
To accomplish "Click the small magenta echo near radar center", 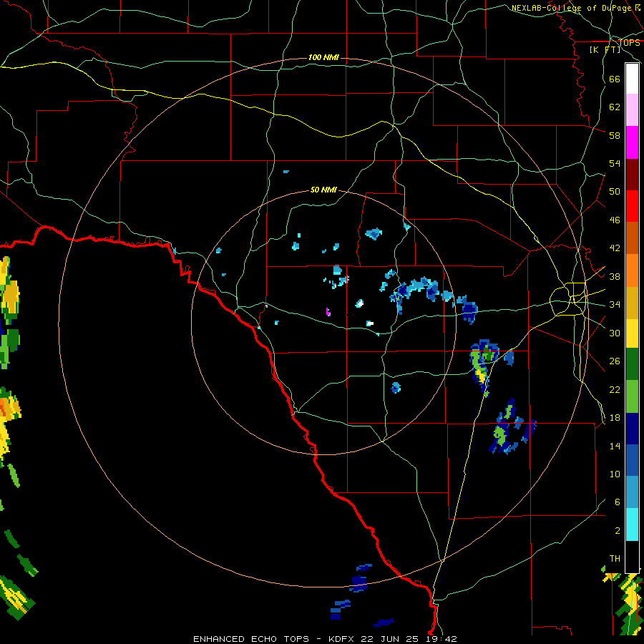I will [328, 312].
